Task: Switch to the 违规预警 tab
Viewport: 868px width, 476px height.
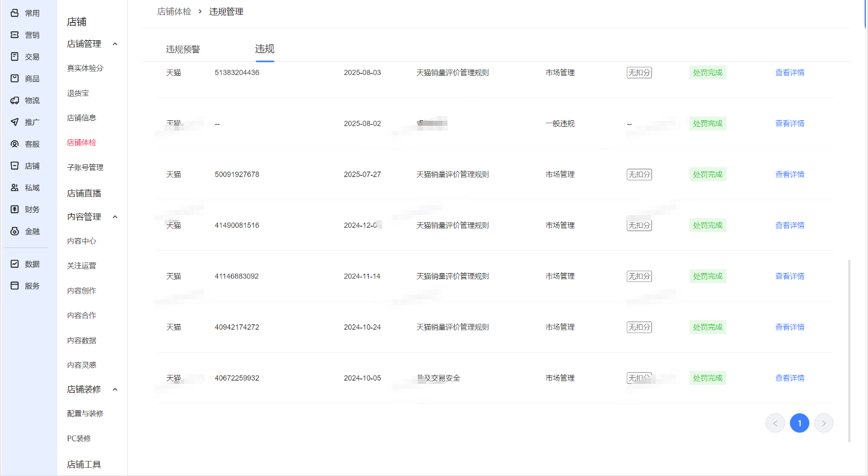Action: (x=183, y=49)
